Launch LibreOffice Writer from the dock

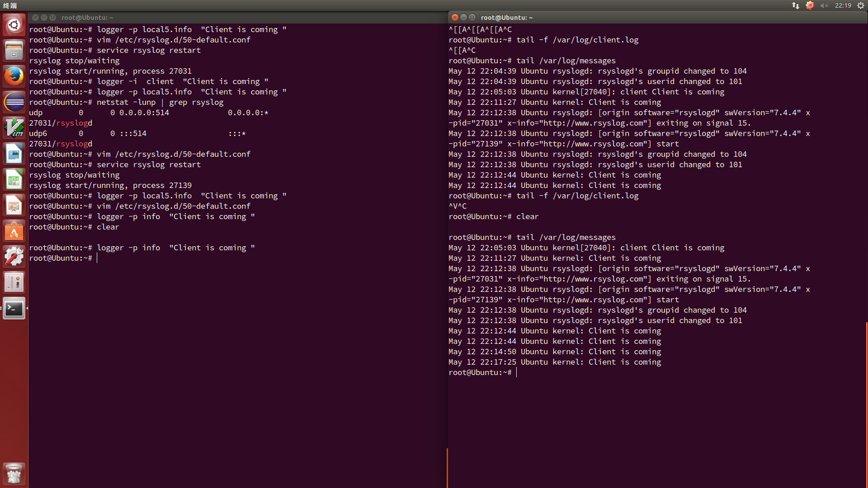pyautogui.click(x=14, y=154)
